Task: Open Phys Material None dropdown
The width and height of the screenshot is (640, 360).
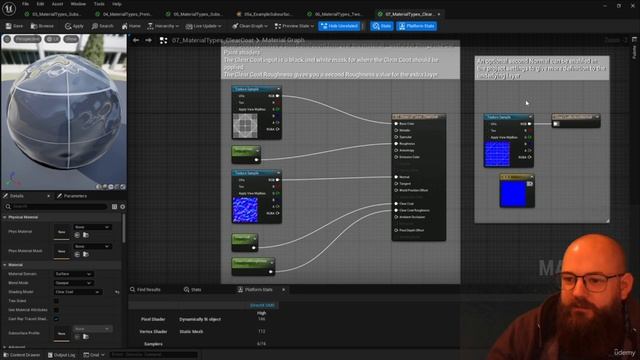Action: [x=92, y=227]
